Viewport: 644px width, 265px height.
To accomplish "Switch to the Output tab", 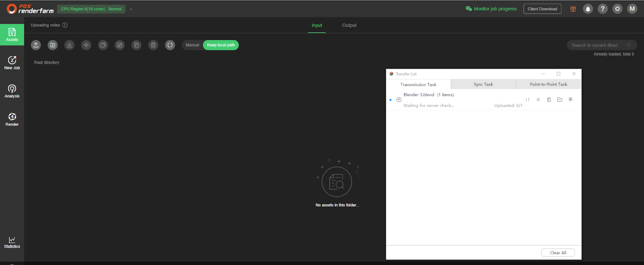I will [349, 25].
